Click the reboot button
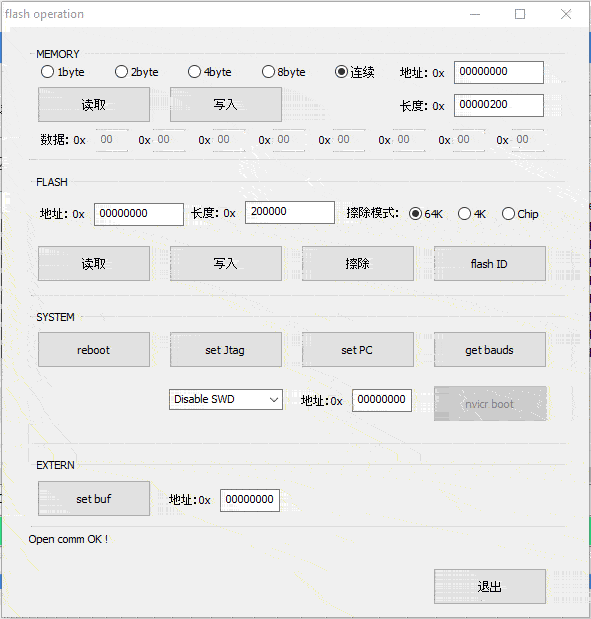This screenshot has width=591, height=619. pos(94,350)
